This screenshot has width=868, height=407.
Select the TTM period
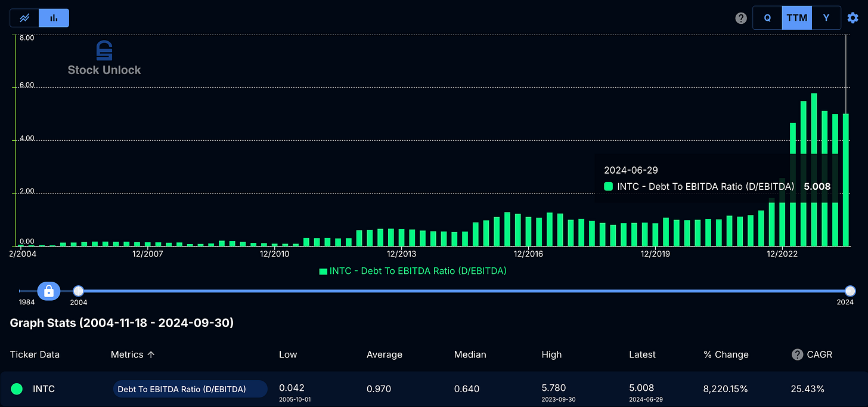point(797,18)
